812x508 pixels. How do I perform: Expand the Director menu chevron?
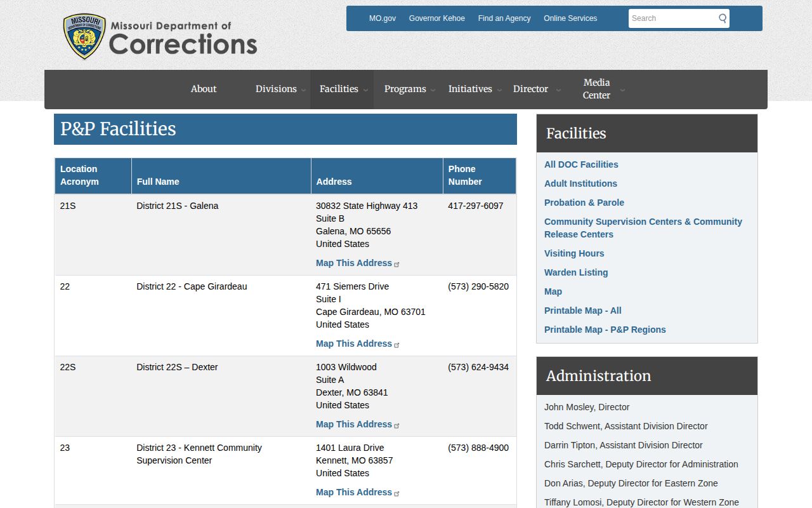(558, 90)
